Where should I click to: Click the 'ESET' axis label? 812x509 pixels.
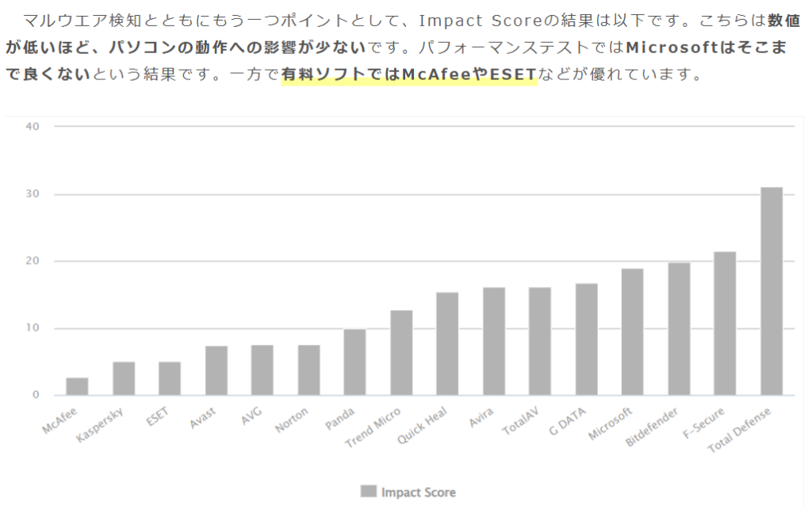point(158,416)
